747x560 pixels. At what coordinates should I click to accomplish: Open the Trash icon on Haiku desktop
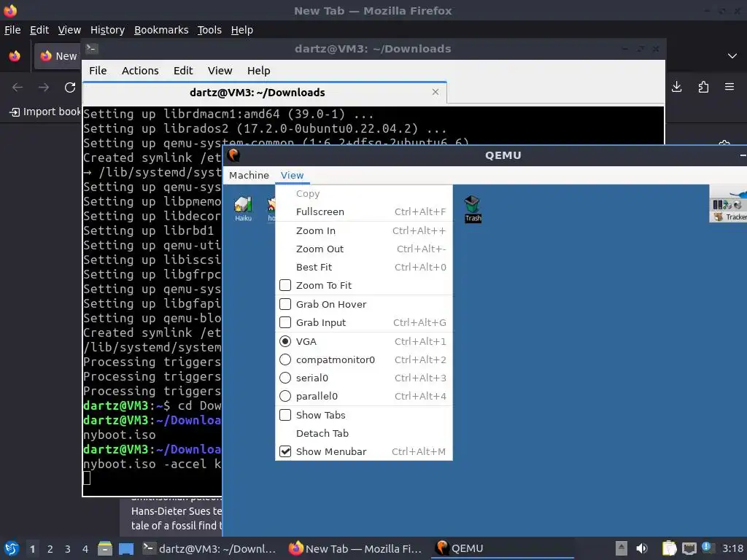coord(473,209)
